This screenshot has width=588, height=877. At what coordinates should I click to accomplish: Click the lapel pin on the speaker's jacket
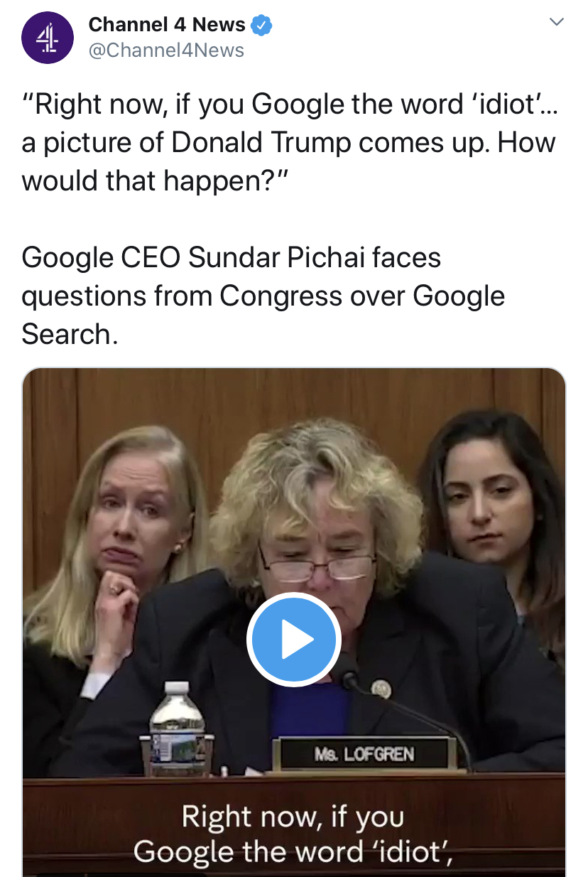[x=381, y=688]
